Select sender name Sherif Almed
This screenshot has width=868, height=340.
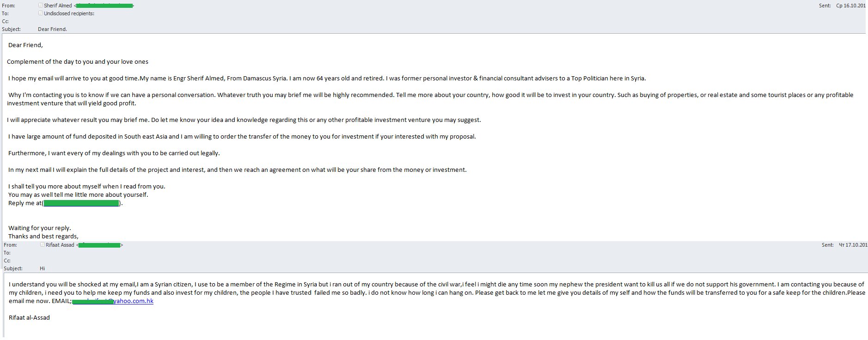pyautogui.click(x=58, y=6)
